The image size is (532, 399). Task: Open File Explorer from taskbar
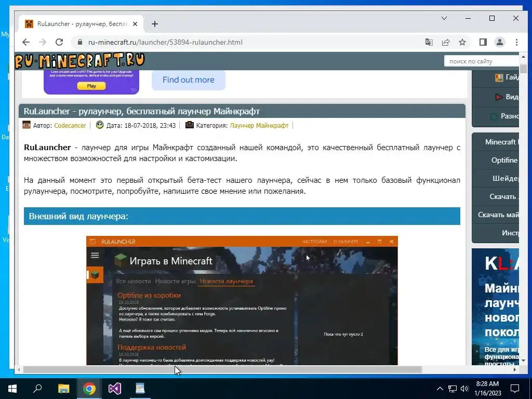tap(63, 389)
